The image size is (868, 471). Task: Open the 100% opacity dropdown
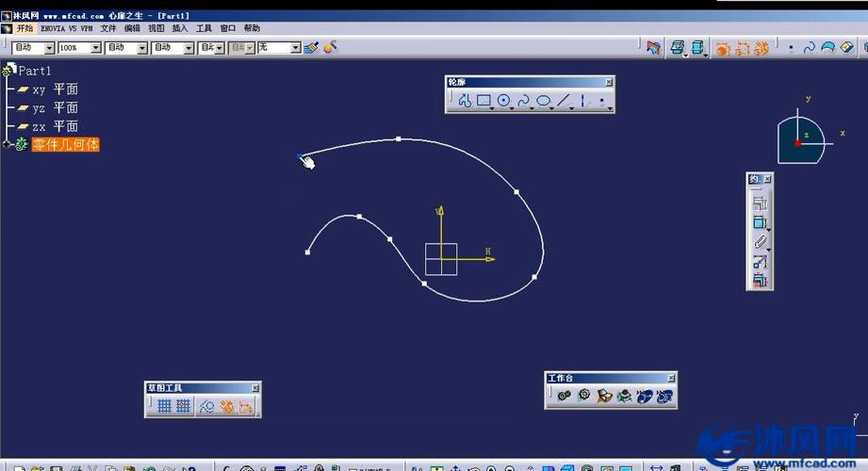[96, 48]
